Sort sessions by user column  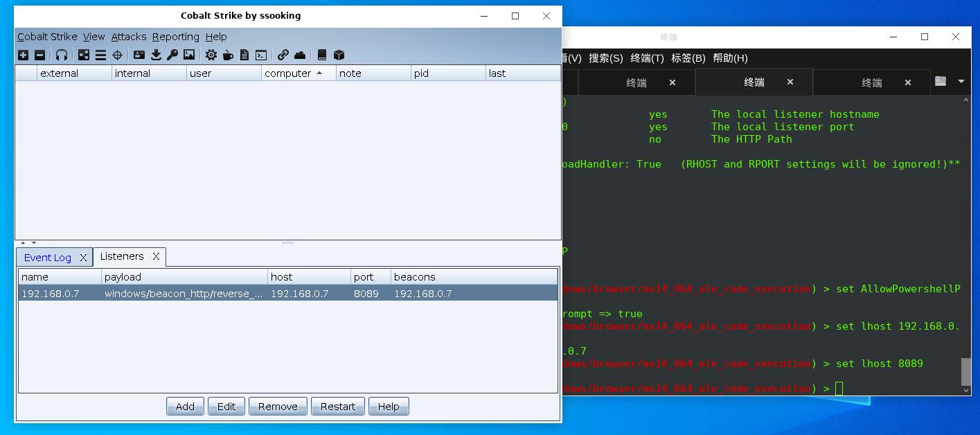pyautogui.click(x=224, y=73)
